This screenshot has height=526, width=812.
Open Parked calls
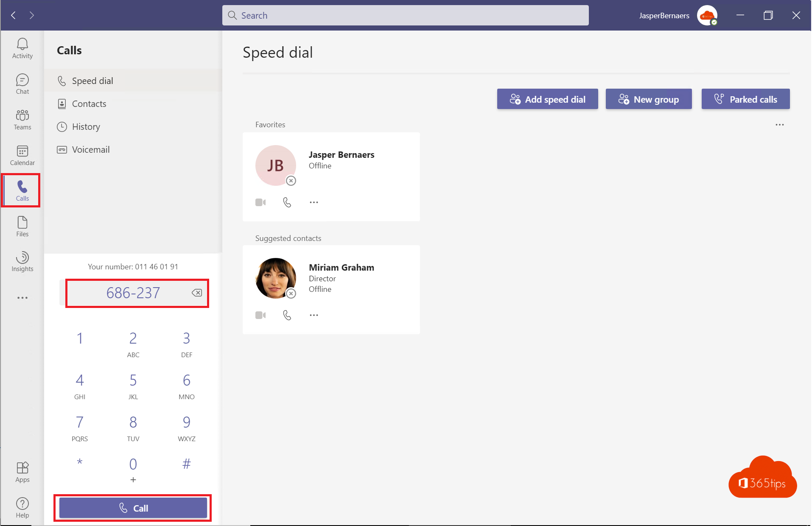click(x=746, y=99)
